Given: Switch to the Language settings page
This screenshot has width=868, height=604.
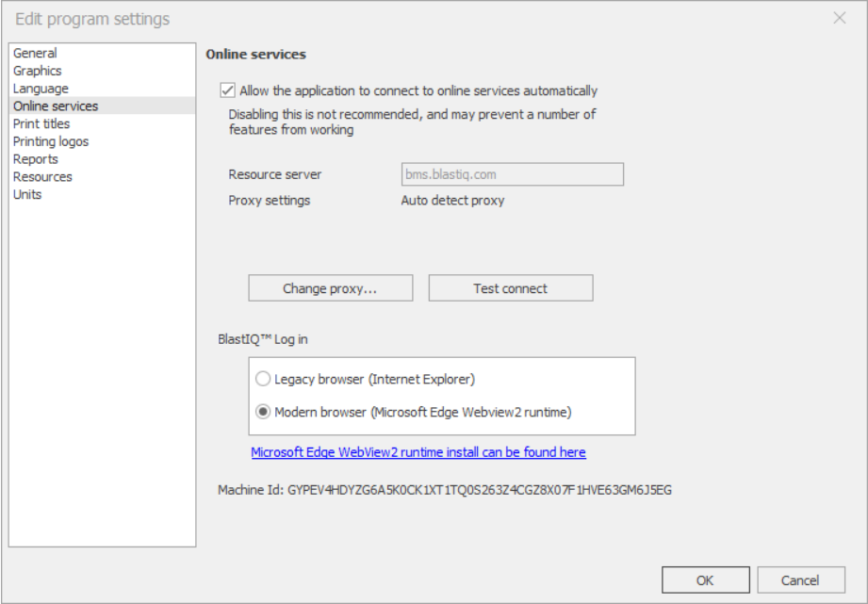Looking at the screenshot, I should pyautogui.click(x=41, y=89).
